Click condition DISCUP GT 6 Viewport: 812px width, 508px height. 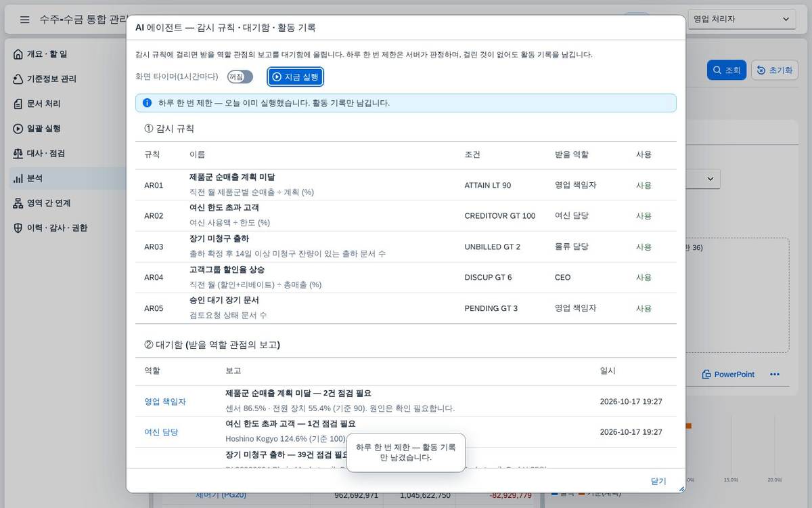tap(489, 278)
